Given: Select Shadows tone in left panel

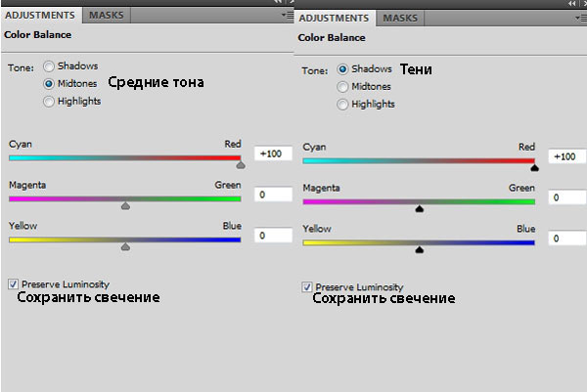Looking at the screenshot, I should pyautogui.click(x=49, y=66).
